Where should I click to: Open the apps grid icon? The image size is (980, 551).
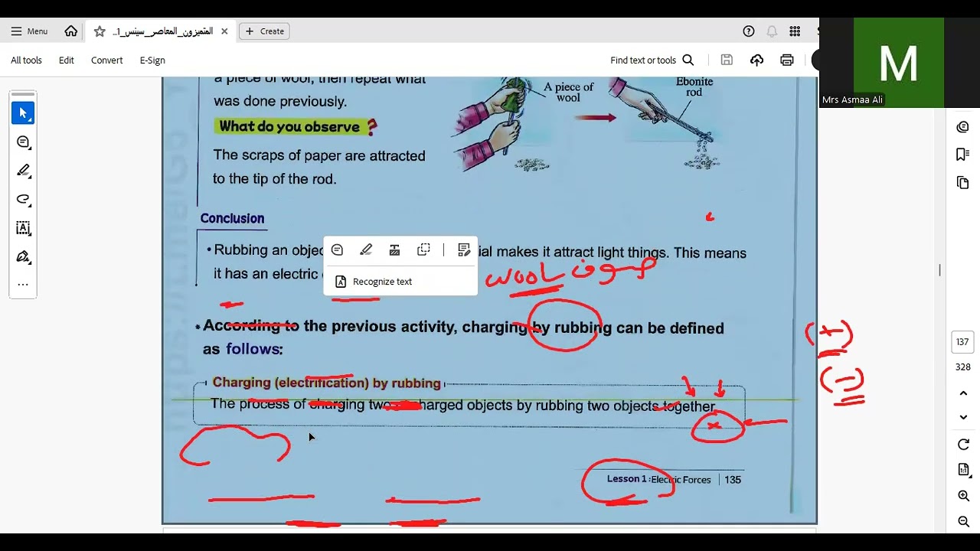pyautogui.click(x=795, y=31)
